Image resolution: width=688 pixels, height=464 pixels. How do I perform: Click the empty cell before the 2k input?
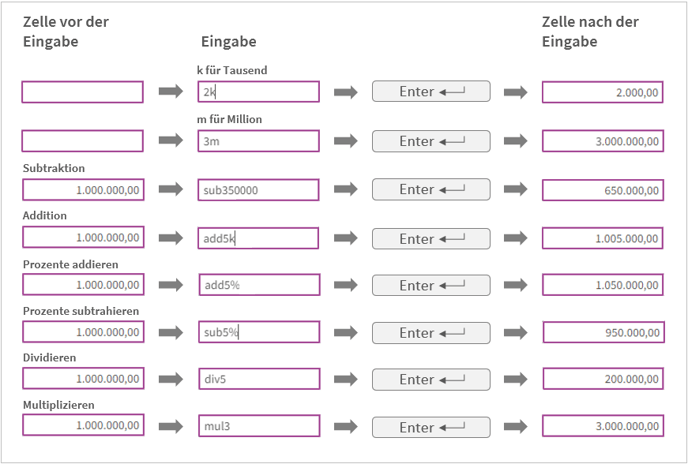(83, 92)
